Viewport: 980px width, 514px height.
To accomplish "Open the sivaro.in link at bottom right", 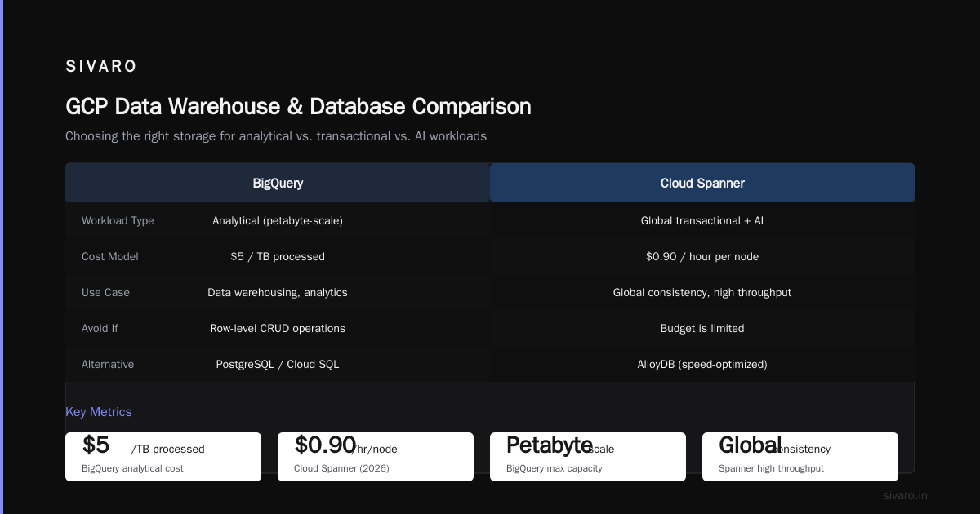I will [x=905, y=495].
